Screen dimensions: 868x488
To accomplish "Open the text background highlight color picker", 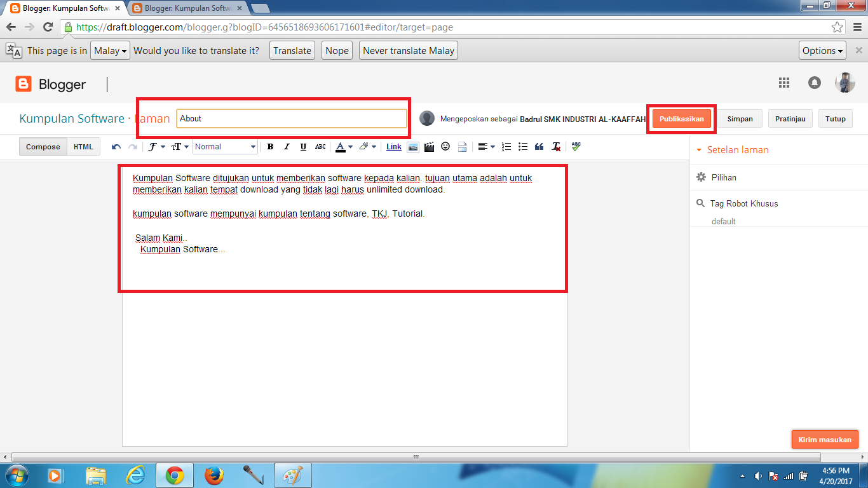I will [367, 147].
